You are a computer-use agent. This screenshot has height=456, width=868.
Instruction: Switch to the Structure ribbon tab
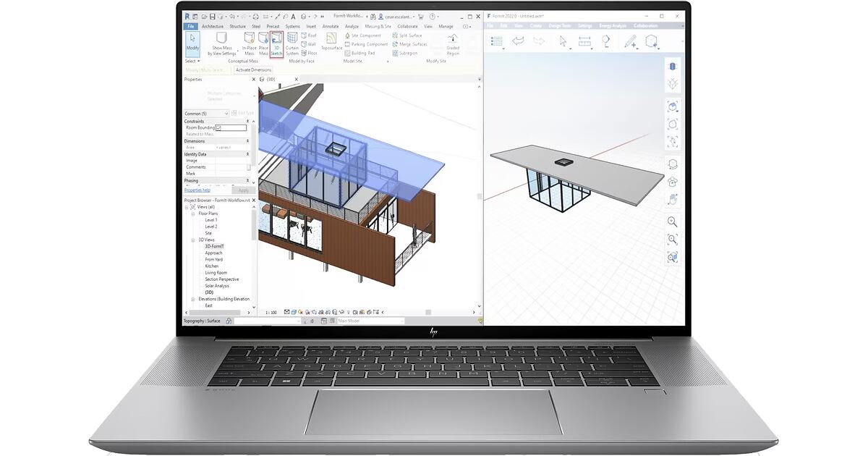tap(237, 26)
